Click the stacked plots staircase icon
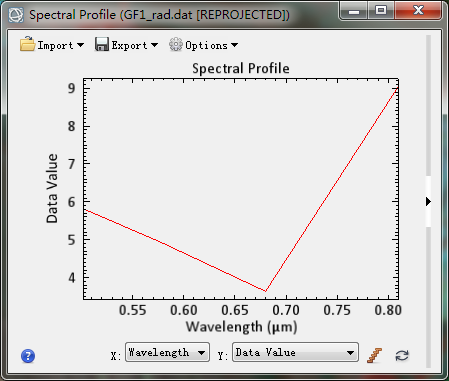This screenshot has height=381, width=449. tap(375, 355)
